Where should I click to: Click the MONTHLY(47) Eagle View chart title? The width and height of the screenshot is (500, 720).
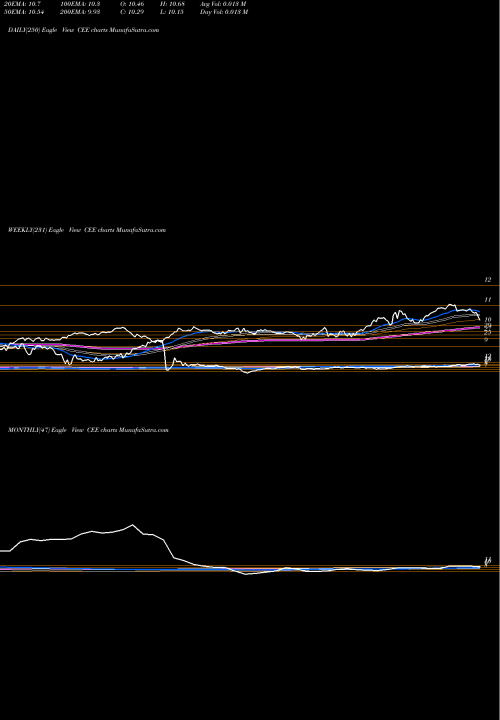[x=88, y=430]
